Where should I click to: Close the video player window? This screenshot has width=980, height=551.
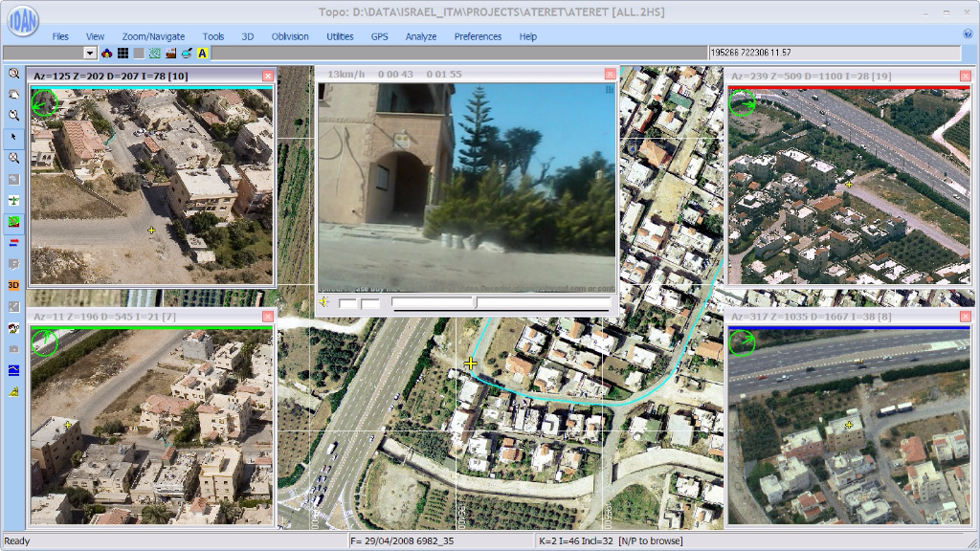610,74
